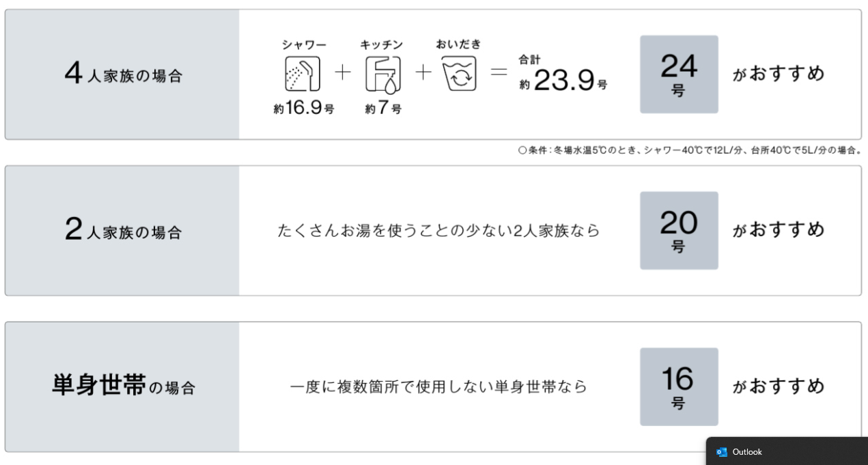This screenshot has height=465, width=868.
Task: Select the 4人家族の場合 heading panel
Action: [x=123, y=74]
